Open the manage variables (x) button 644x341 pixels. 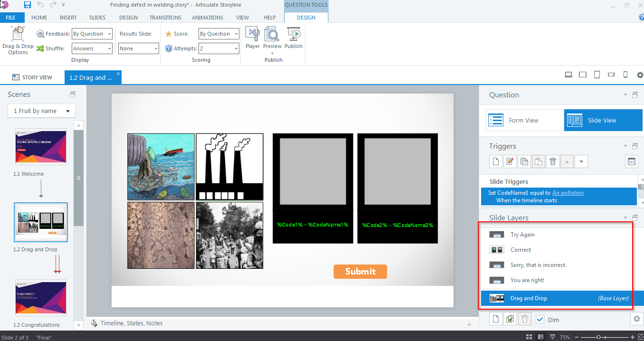tap(631, 161)
